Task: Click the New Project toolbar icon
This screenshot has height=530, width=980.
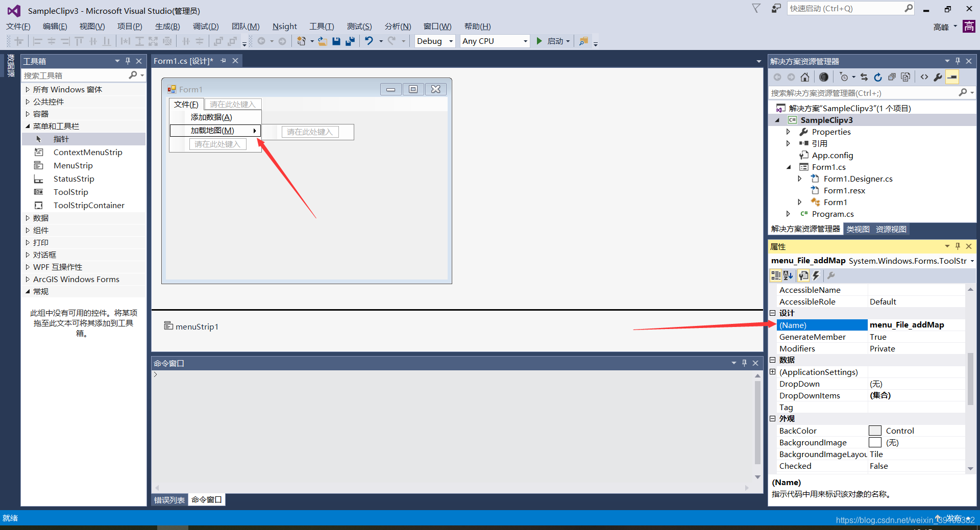Action: tap(302, 41)
